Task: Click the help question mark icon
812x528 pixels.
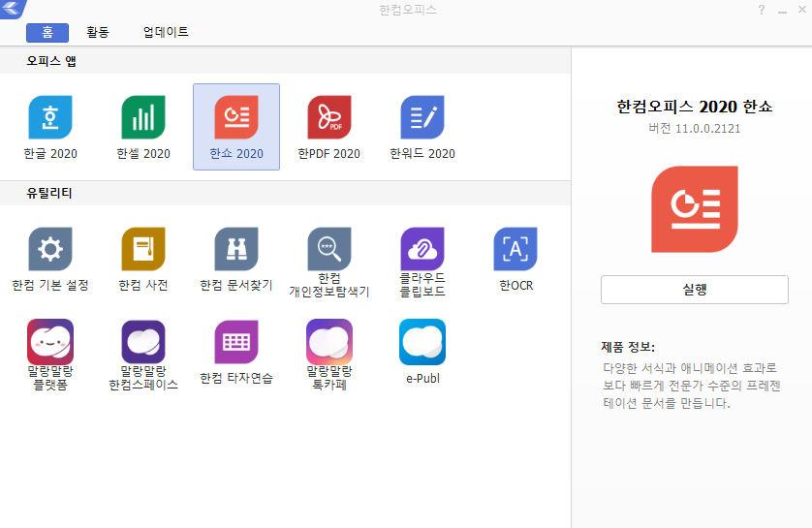Action: (762, 10)
